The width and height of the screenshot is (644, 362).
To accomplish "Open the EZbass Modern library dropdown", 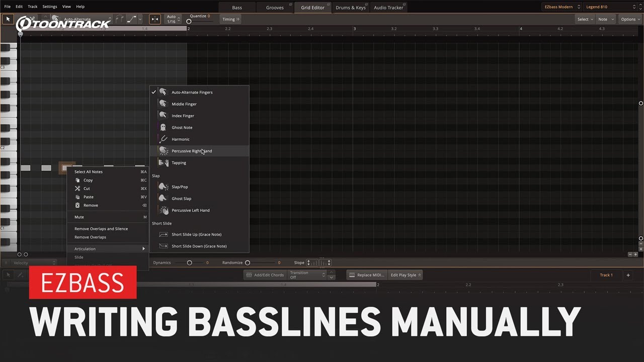I will 562,7.
